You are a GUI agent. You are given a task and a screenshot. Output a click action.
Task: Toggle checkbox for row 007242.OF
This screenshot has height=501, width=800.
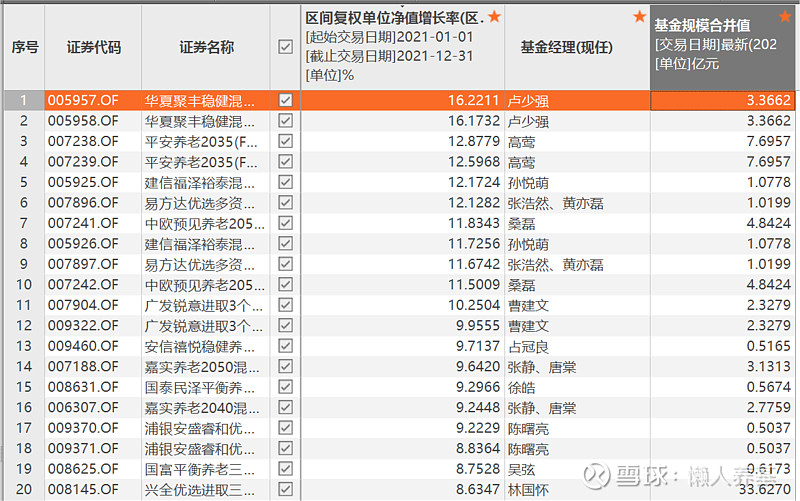pos(286,284)
